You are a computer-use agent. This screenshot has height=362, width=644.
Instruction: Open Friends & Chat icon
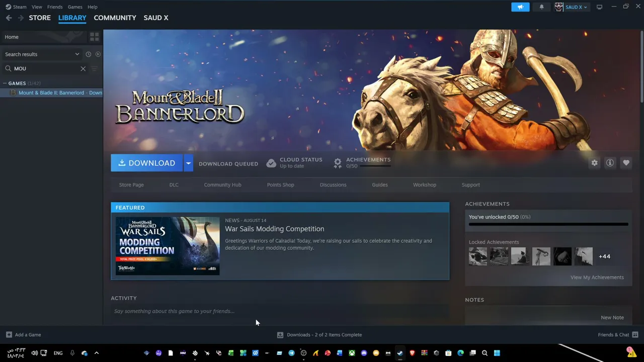[635, 335]
